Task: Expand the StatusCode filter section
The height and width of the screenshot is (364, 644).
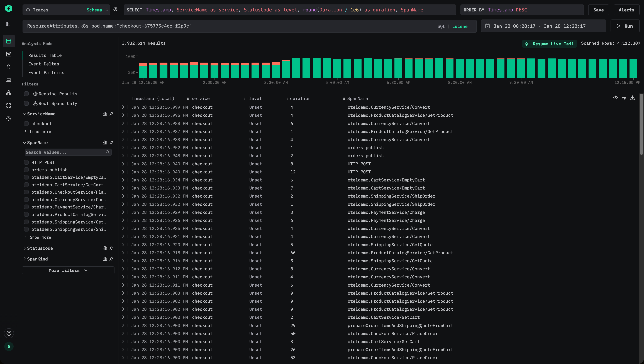Action: (40, 248)
